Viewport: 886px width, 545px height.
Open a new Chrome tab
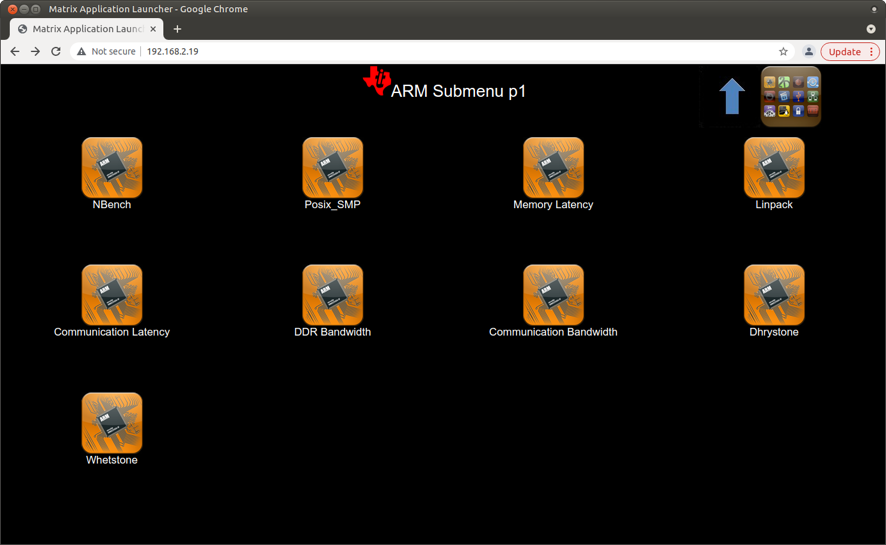click(x=177, y=29)
